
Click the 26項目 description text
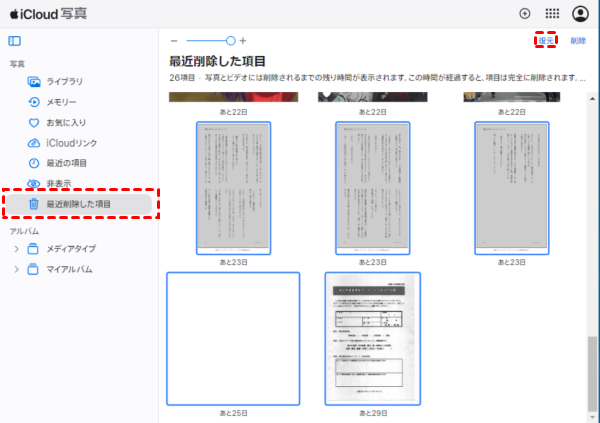coord(377,78)
